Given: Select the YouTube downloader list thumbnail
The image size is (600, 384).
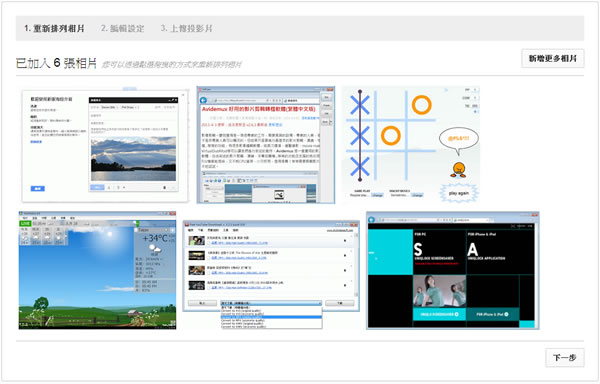Looking at the screenshot, I should click(271, 274).
